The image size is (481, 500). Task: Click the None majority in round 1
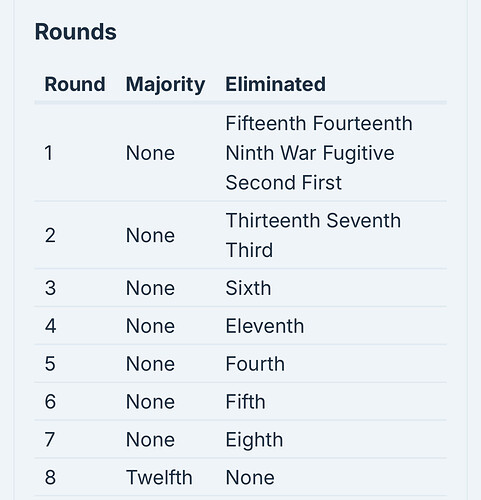point(150,153)
